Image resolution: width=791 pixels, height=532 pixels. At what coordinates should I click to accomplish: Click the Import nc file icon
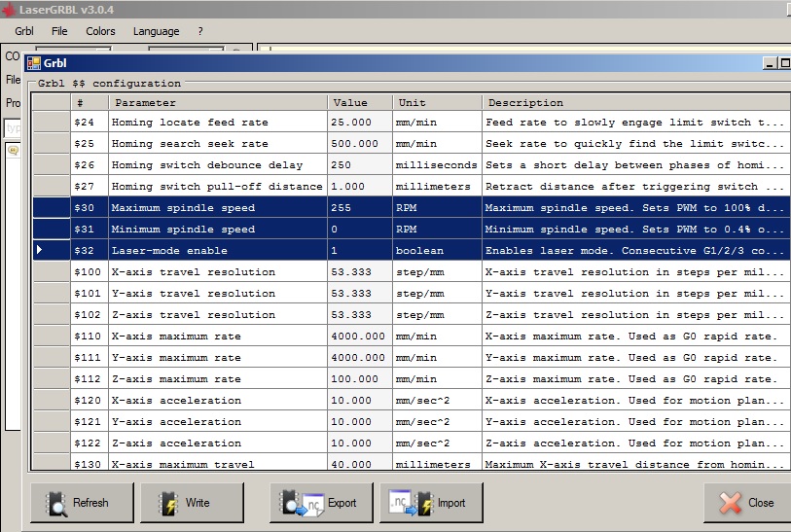pos(412,503)
